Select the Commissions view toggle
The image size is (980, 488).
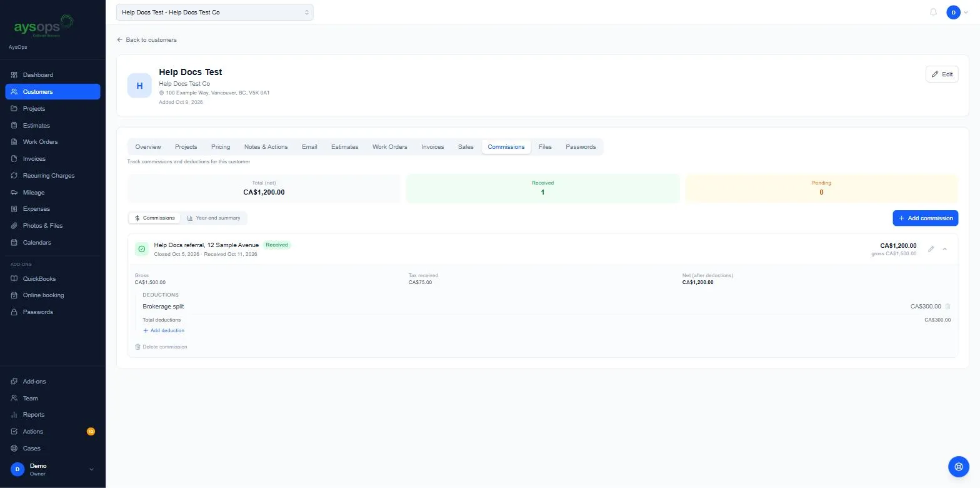click(155, 218)
